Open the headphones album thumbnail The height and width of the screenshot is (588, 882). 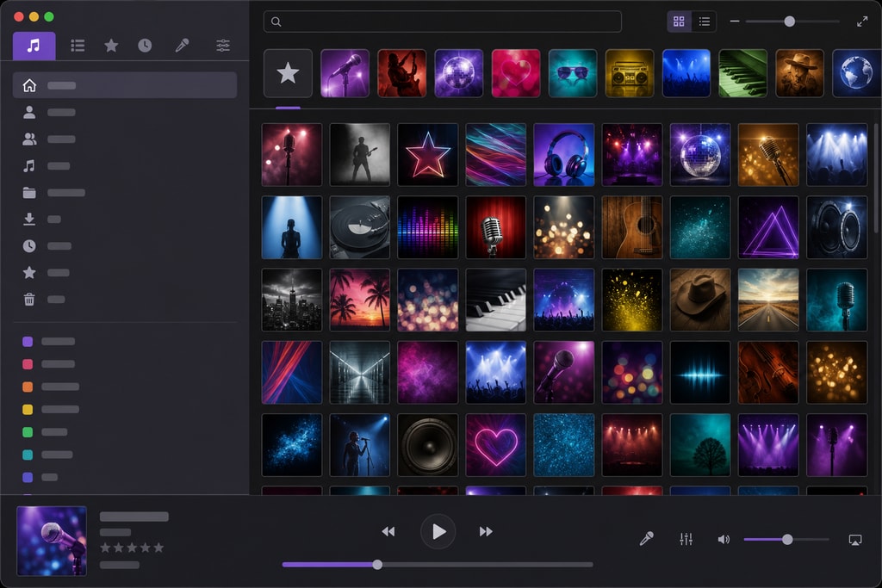tap(563, 155)
